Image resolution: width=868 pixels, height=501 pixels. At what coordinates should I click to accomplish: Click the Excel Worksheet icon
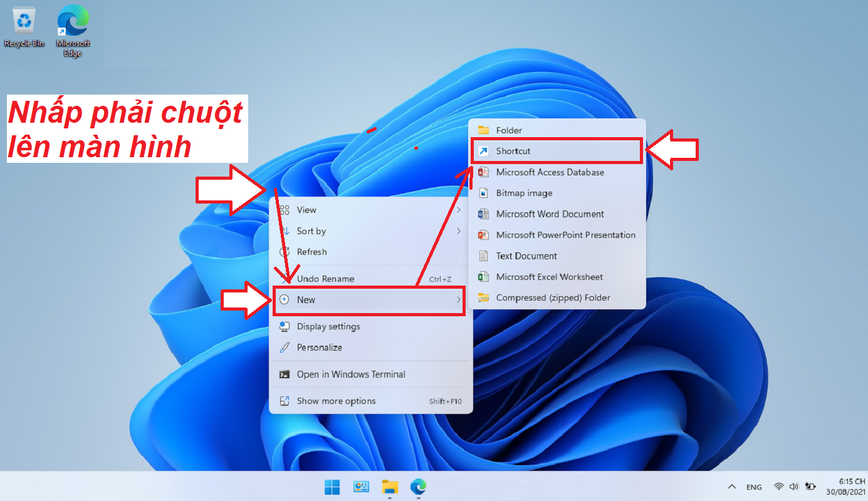(x=483, y=277)
